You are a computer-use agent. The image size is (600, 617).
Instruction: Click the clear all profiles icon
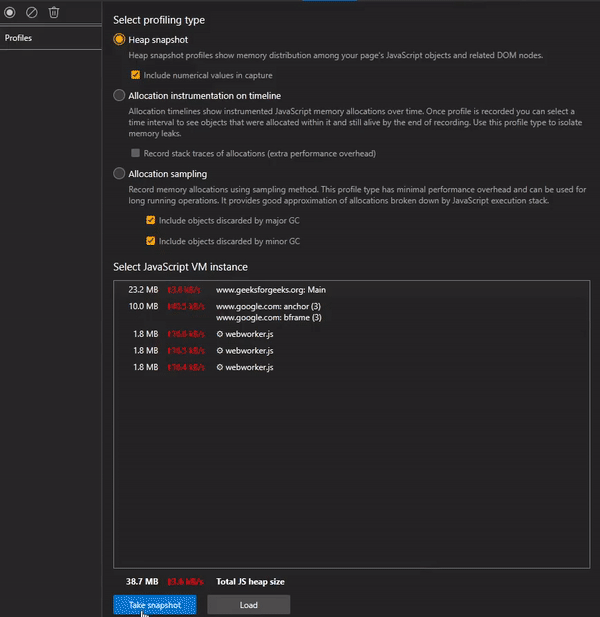coord(32,12)
